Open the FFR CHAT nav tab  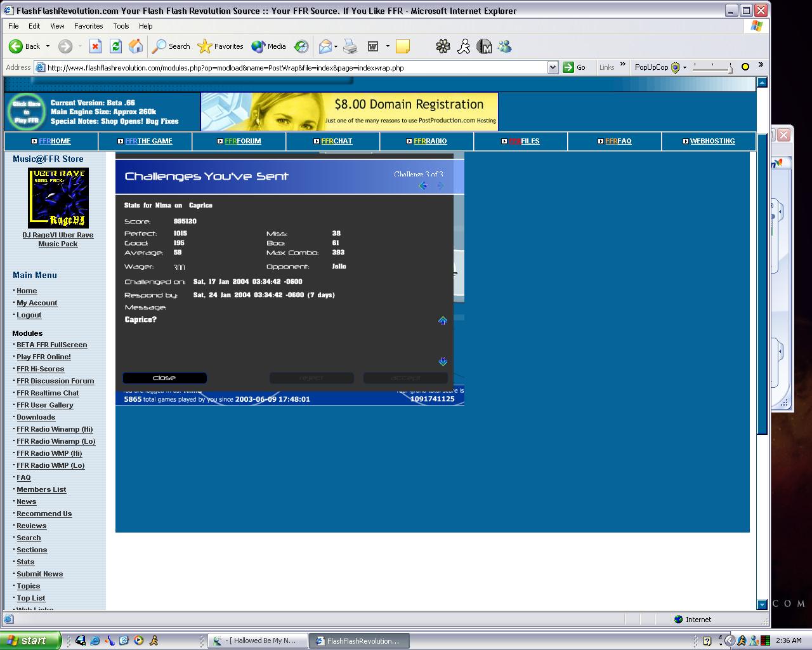coord(333,141)
